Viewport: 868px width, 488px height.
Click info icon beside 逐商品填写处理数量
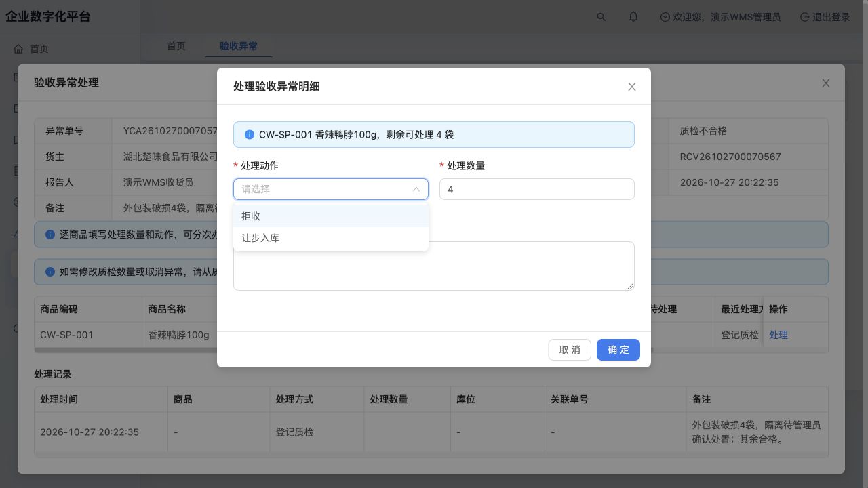[x=50, y=235]
